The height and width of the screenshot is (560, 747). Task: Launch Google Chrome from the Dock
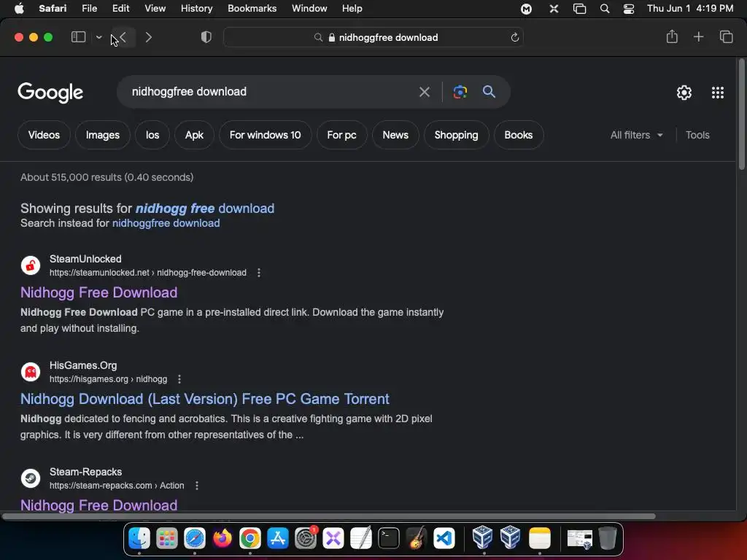pos(250,539)
